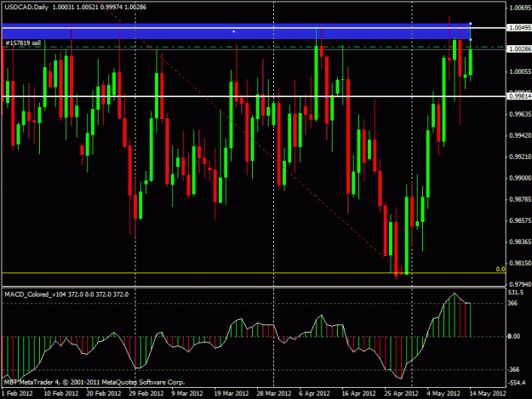Click the 1.00695 price axis label

pyautogui.click(x=520, y=8)
